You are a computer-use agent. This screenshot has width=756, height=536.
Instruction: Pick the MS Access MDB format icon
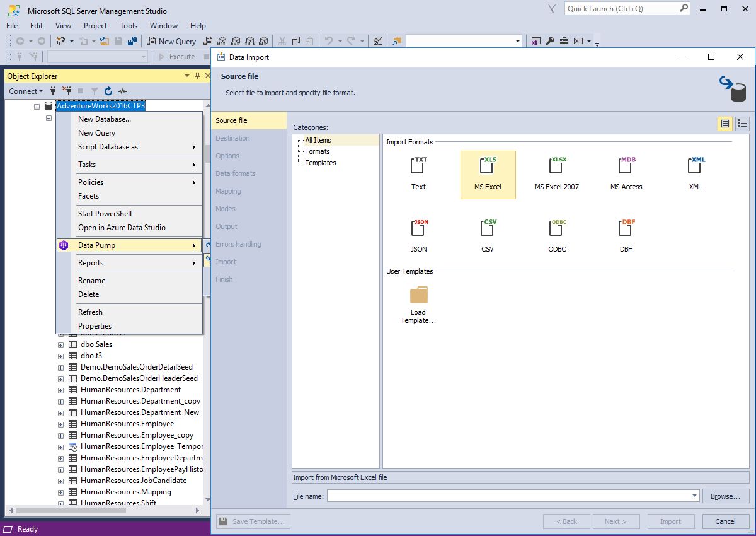click(626, 167)
